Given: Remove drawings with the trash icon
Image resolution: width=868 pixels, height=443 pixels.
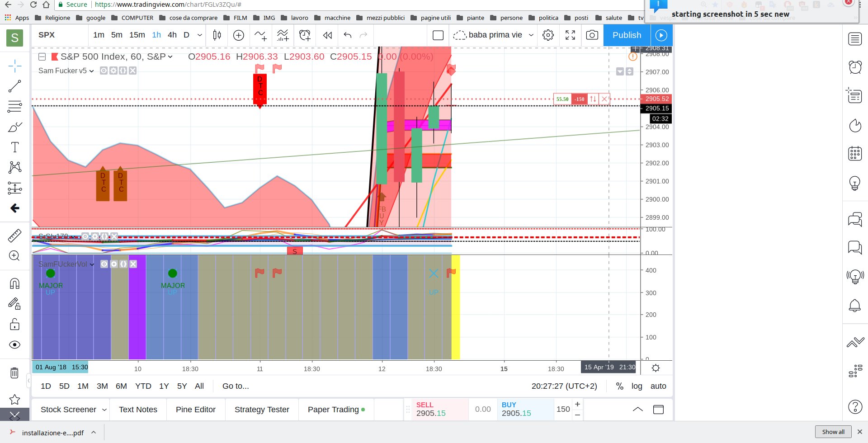Looking at the screenshot, I should click(x=14, y=373).
